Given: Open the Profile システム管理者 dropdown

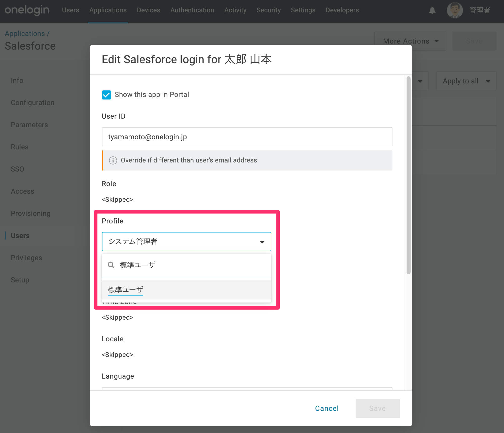Looking at the screenshot, I should [186, 242].
